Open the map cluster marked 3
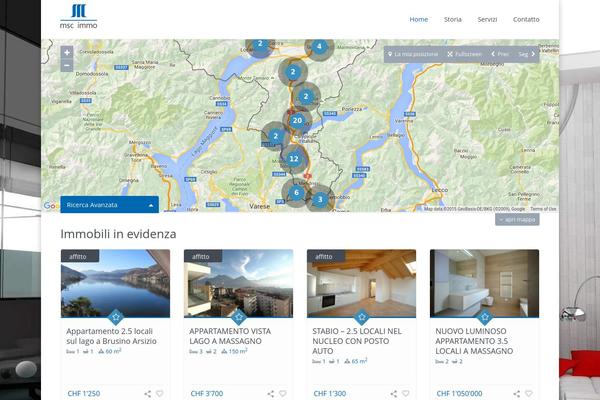Viewport: 600px width, 400px height. [x=320, y=199]
